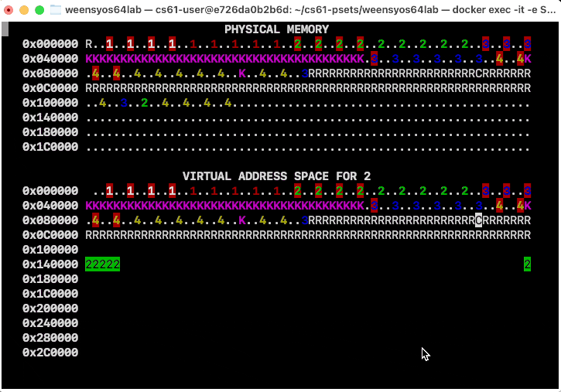This screenshot has width=561, height=392.
Task: Zoom the window with the green button
Action: click(39, 10)
